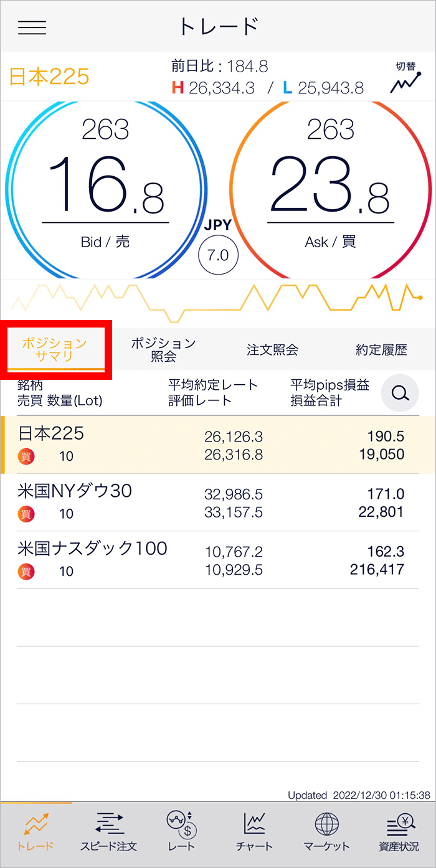The height and width of the screenshot is (868, 436).
Task: Click the magnifier search icon
Action: [400, 393]
